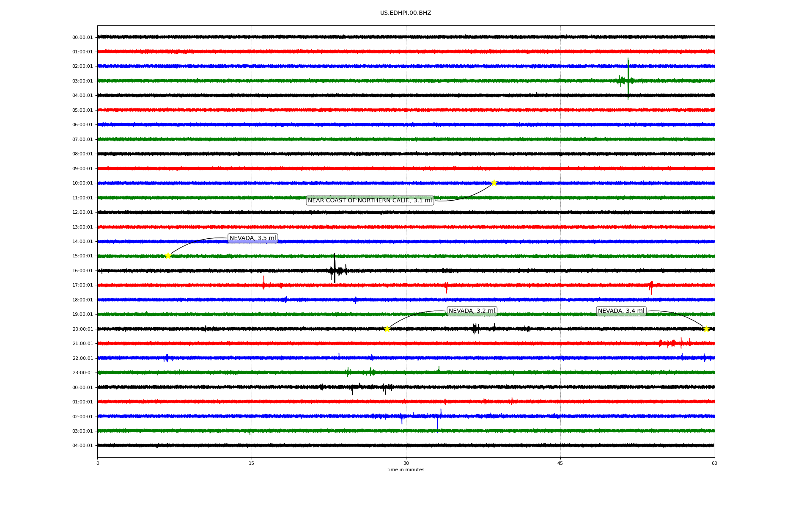Viewport: 812px width, 508px height.
Task: Click the 12:00:01 y-axis time label
Action: 82,213
